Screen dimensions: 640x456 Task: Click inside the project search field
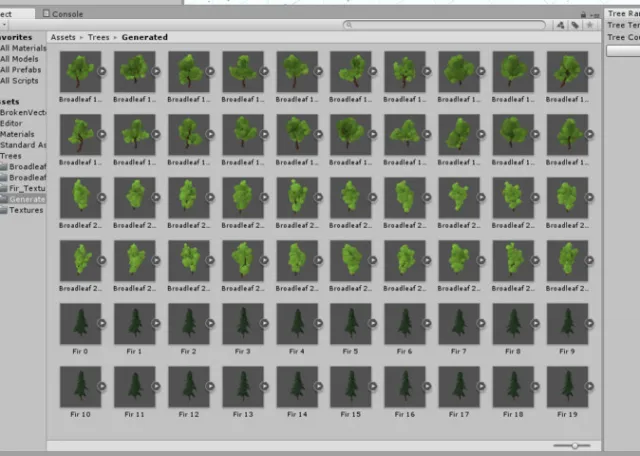[x=444, y=25]
